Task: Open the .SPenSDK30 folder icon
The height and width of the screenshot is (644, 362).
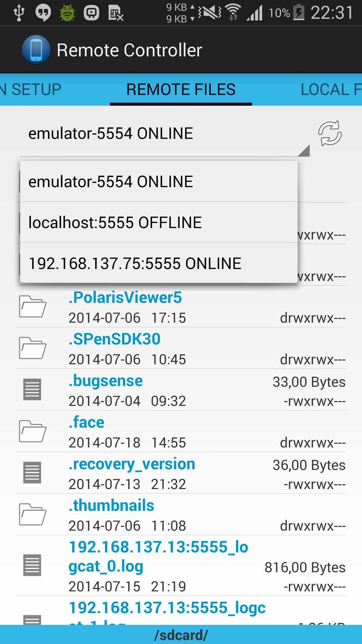Action: click(x=33, y=348)
